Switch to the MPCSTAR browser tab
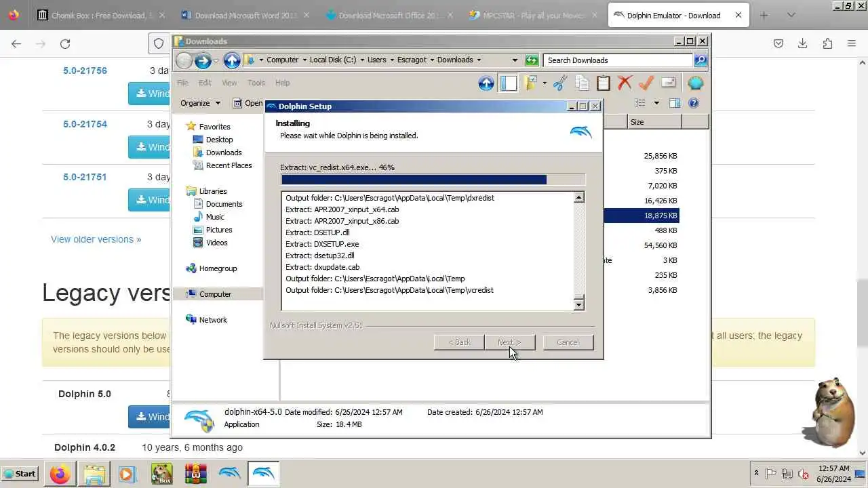 [x=532, y=15]
